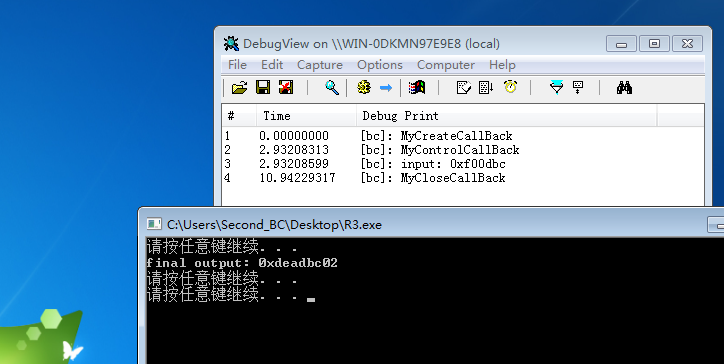724x364 pixels.
Task: Click the time value 2.93208599
Action: point(294,164)
